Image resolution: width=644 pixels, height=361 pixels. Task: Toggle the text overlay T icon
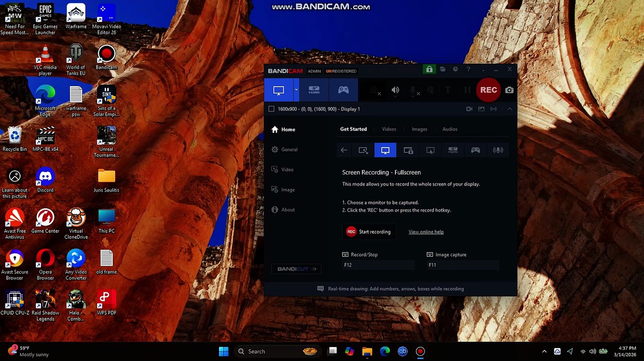[x=448, y=90]
